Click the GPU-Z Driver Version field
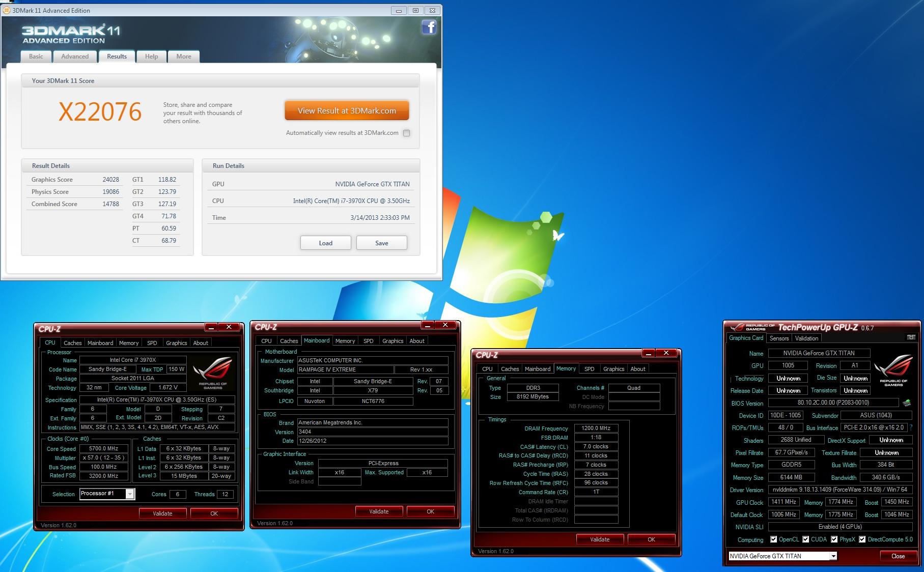The width and height of the screenshot is (924, 572). [x=839, y=490]
